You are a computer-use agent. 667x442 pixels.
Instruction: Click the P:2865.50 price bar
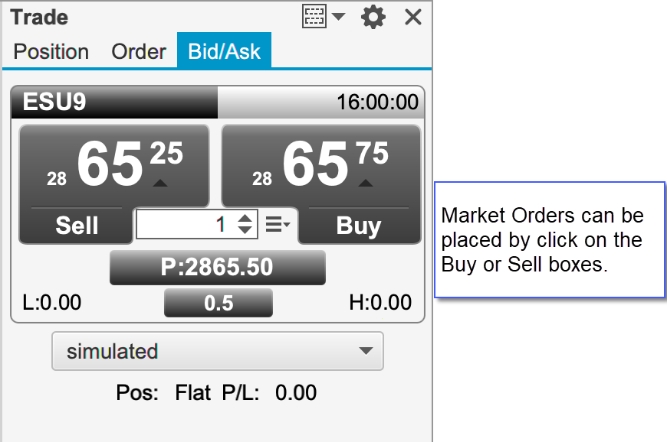point(218,267)
